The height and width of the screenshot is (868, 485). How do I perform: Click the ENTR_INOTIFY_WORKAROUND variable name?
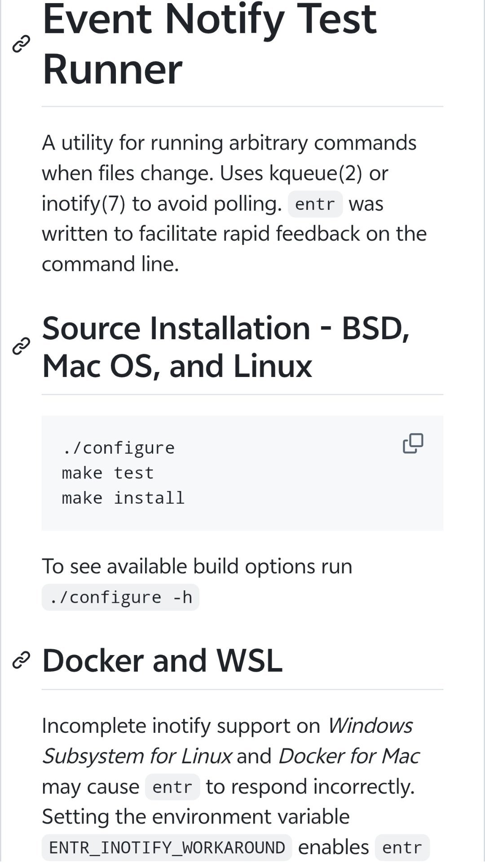click(167, 848)
